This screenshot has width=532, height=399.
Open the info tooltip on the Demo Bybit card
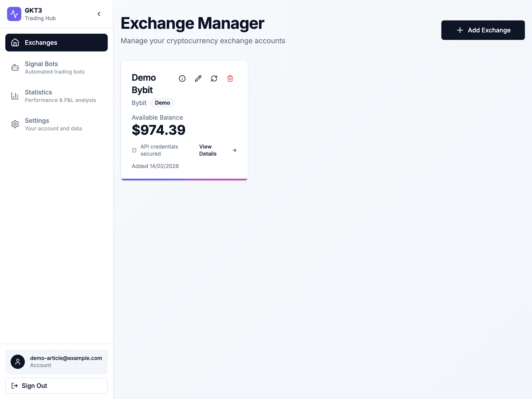point(182,78)
